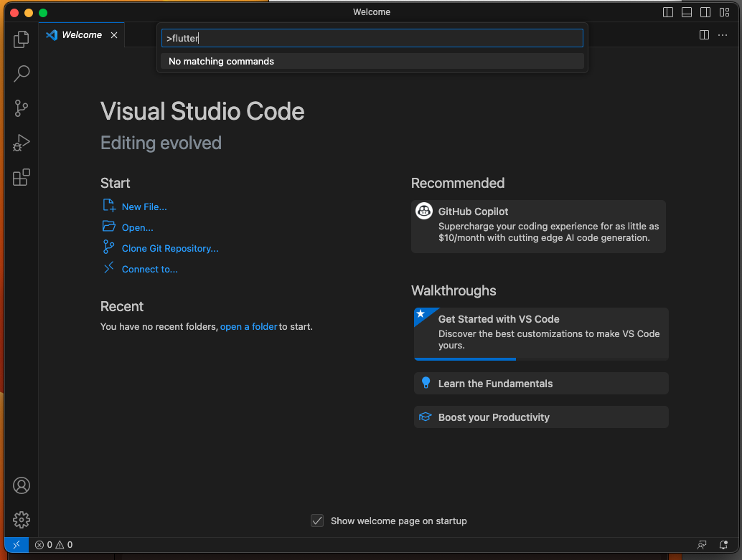
Task: Open the feedback icon in status bar
Action: tap(702, 545)
